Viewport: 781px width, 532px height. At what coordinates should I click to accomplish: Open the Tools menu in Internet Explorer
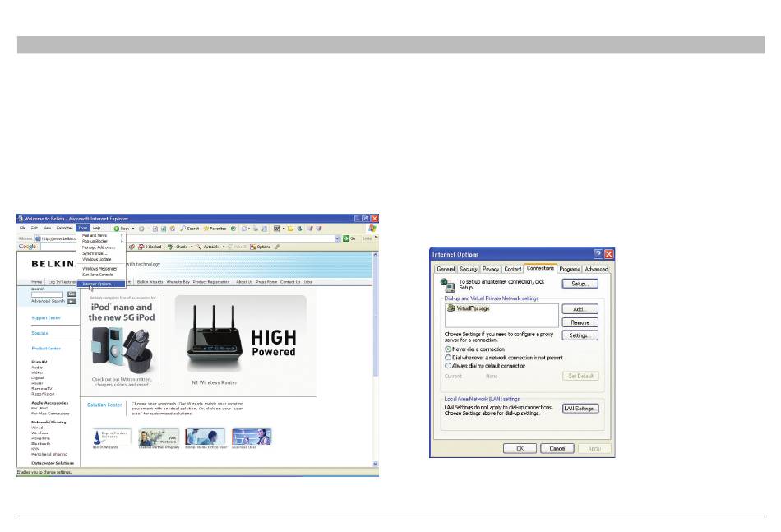click(83, 228)
